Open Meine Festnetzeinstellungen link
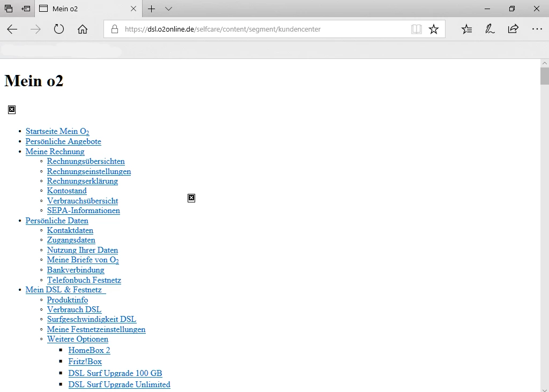The image size is (549, 392). pyautogui.click(x=97, y=329)
